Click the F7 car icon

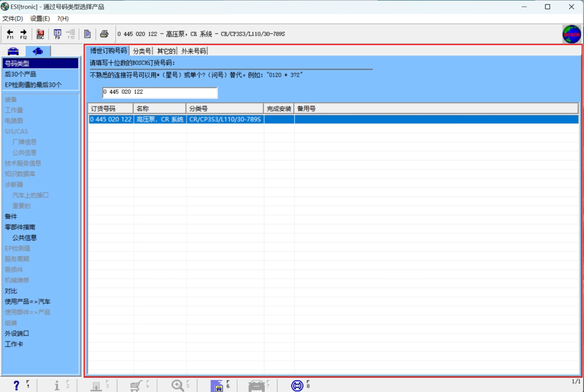(x=256, y=385)
